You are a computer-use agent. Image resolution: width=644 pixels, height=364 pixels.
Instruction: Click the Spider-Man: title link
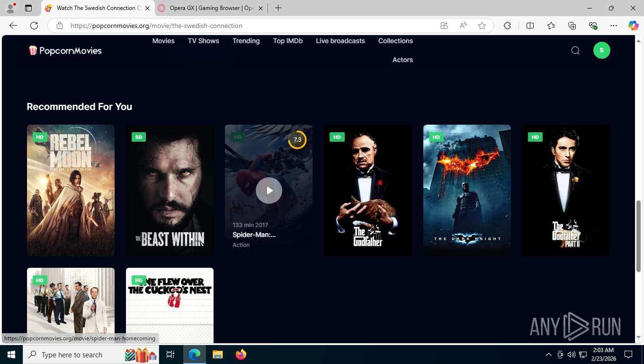tap(254, 235)
